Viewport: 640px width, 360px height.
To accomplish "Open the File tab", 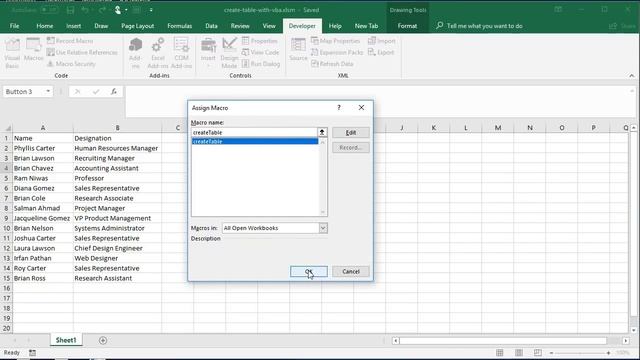I will [14, 26].
